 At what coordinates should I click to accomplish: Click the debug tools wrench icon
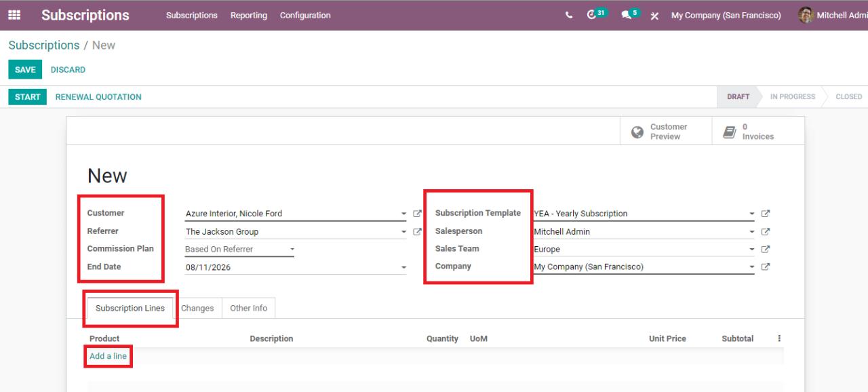click(x=654, y=15)
